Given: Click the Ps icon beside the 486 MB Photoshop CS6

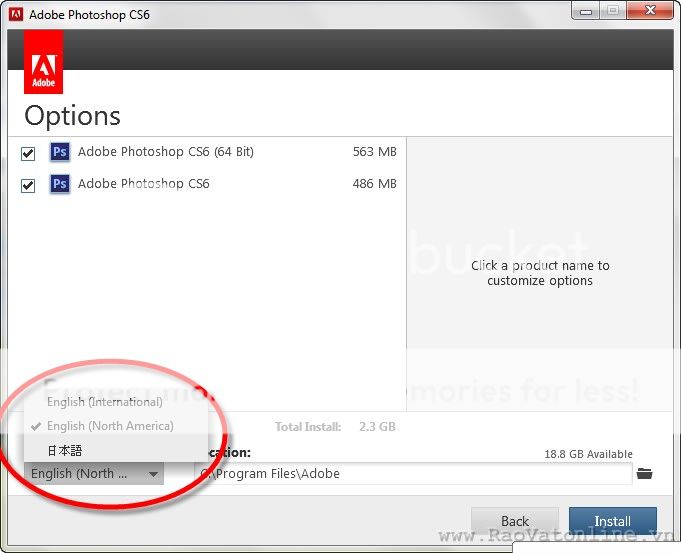Looking at the screenshot, I should pos(60,185).
